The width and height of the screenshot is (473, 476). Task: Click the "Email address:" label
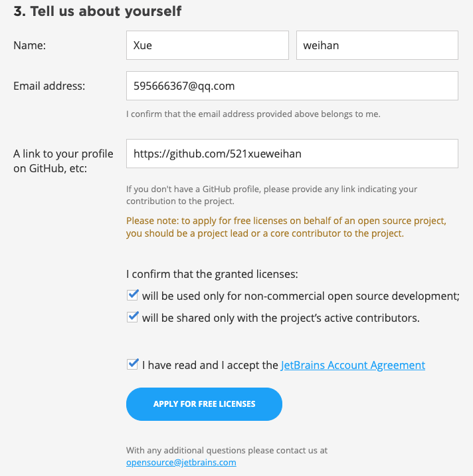point(49,86)
